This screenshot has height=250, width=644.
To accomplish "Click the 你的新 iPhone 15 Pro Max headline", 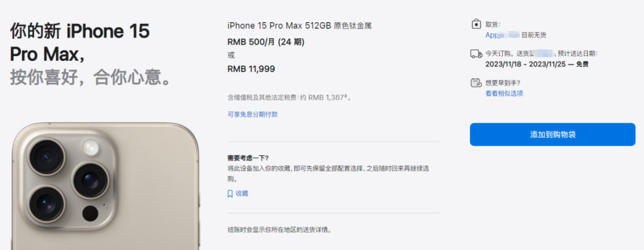I will pyautogui.click(x=80, y=43).
